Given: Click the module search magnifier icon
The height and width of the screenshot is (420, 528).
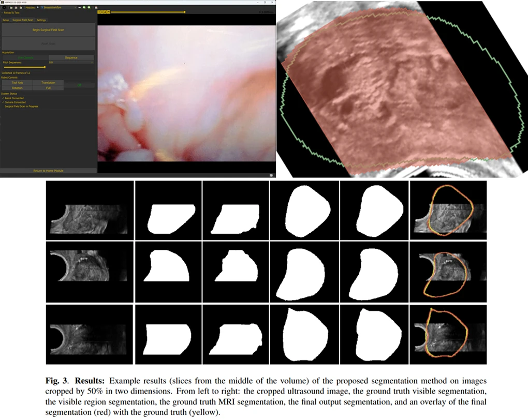Looking at the screenshot, I should tap(38, 7).
